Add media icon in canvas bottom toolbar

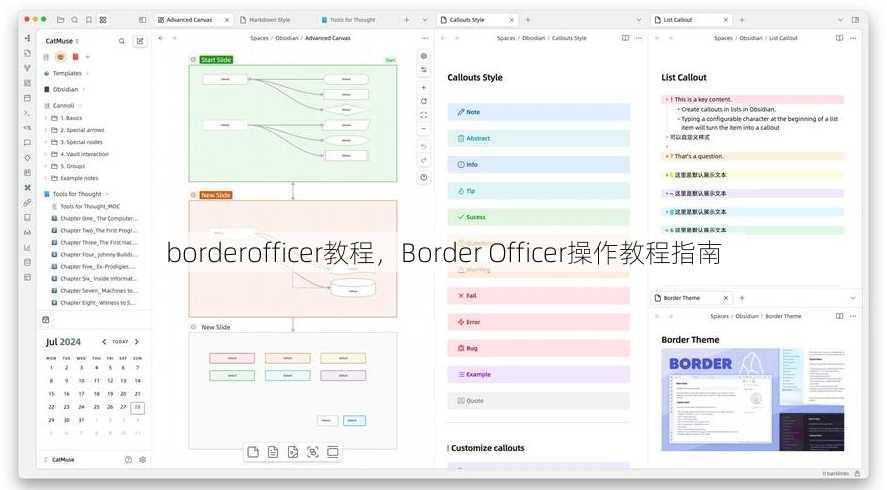click(293, 452)
